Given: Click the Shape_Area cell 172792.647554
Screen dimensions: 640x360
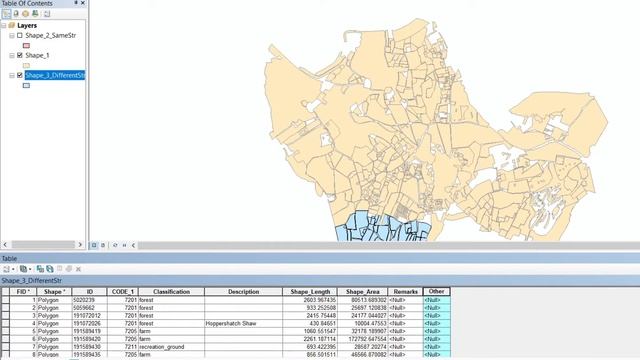Looking at the screenshot, I should click(362, 339).
